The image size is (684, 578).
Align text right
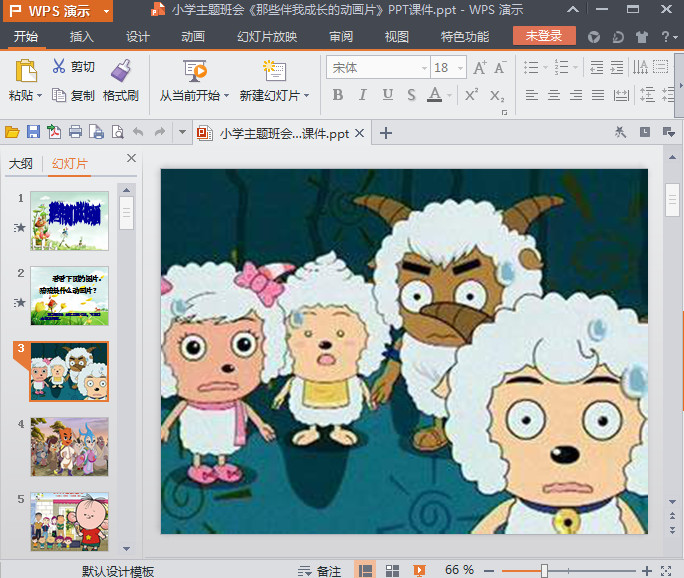click(576, 95)
